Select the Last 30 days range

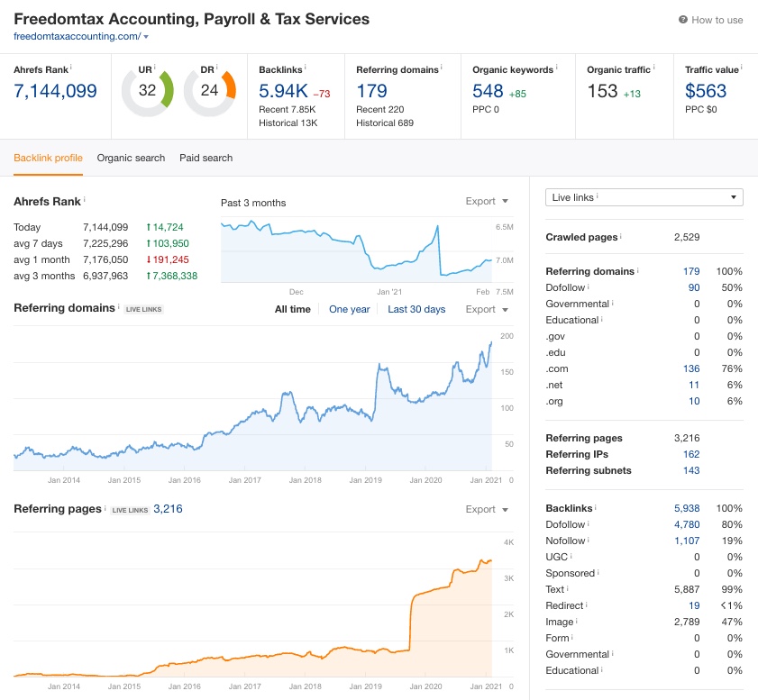[x=416, y=309]
